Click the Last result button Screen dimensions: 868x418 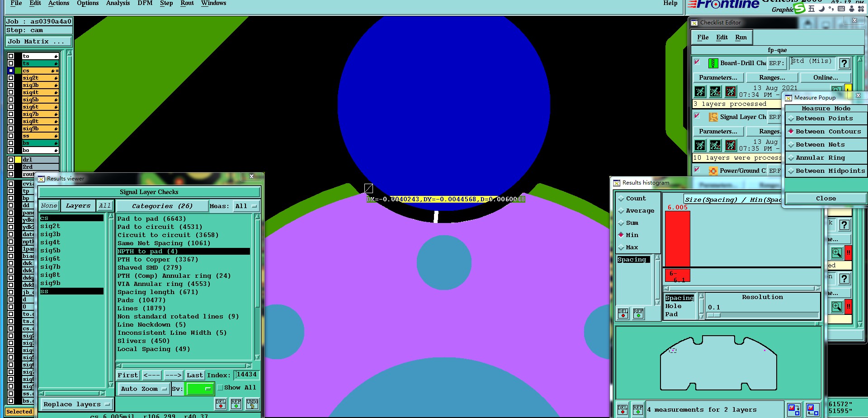coord(195,375)
